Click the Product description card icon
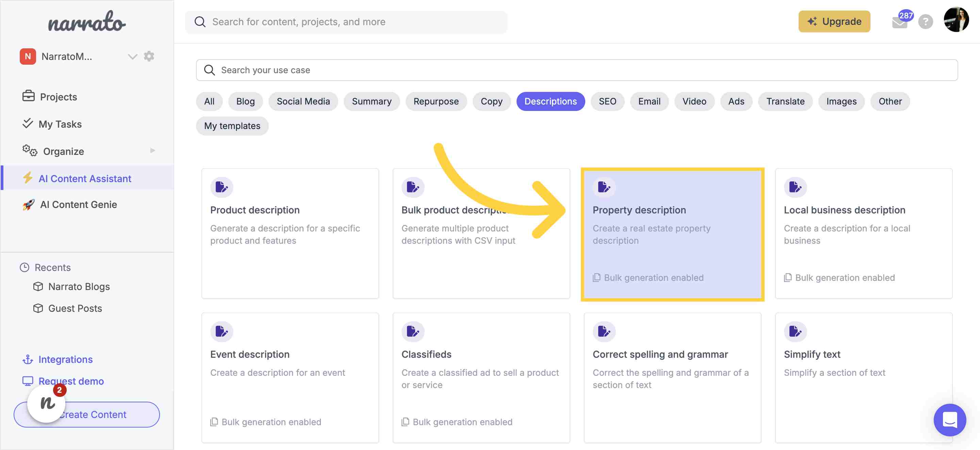Screen dimensions: 980x450 [222, 187]
